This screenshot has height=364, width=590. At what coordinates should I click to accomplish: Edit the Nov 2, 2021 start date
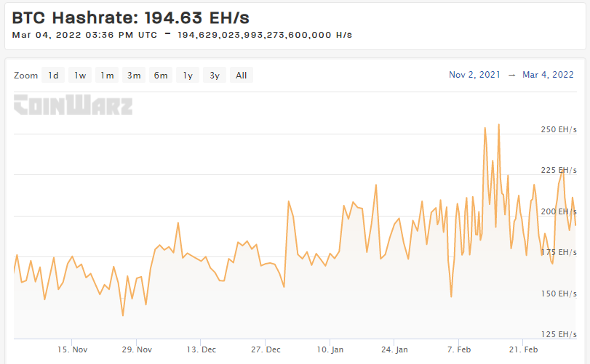474,75
